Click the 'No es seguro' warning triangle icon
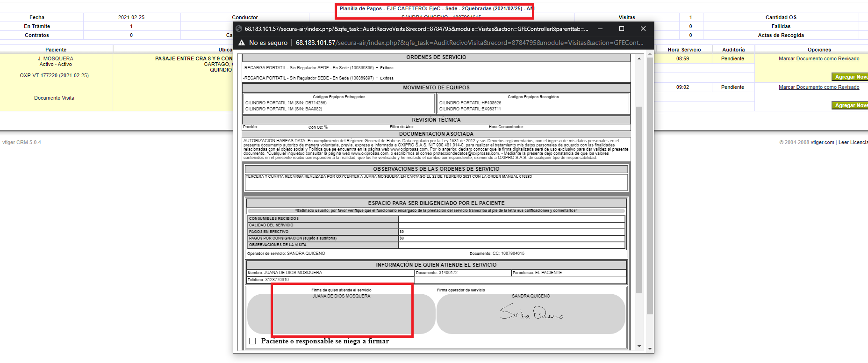 coord(242,43)
